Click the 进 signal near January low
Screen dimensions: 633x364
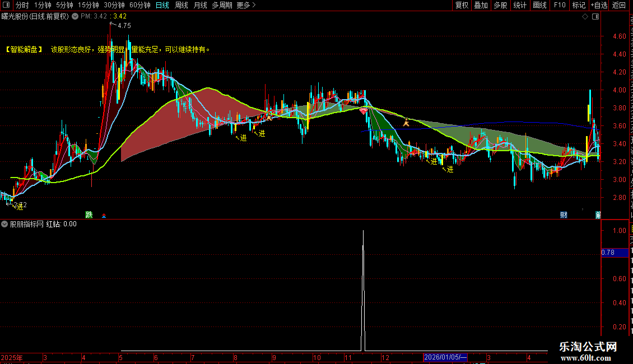[434, 161]
